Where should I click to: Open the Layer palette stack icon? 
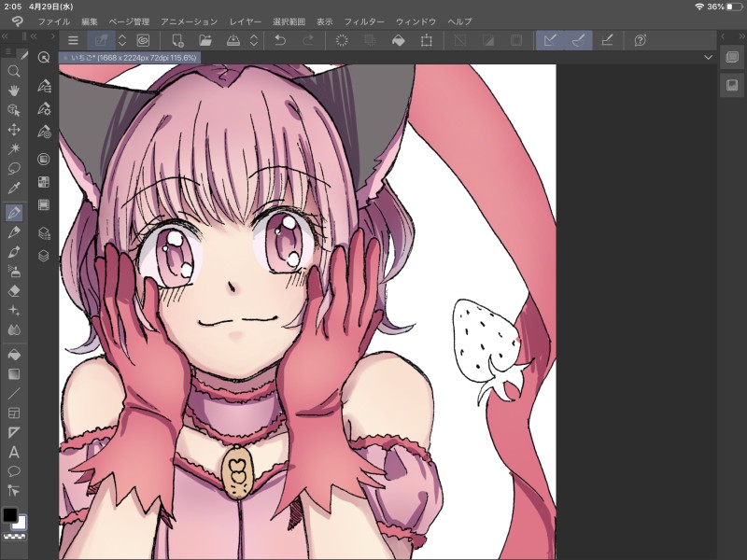(44, 256)
